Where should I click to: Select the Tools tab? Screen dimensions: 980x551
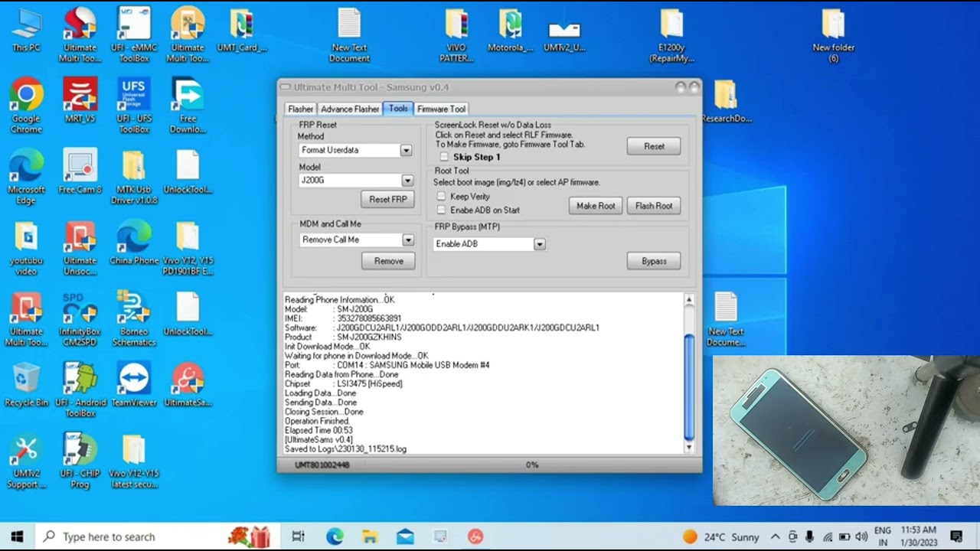[x=398, y=109]
